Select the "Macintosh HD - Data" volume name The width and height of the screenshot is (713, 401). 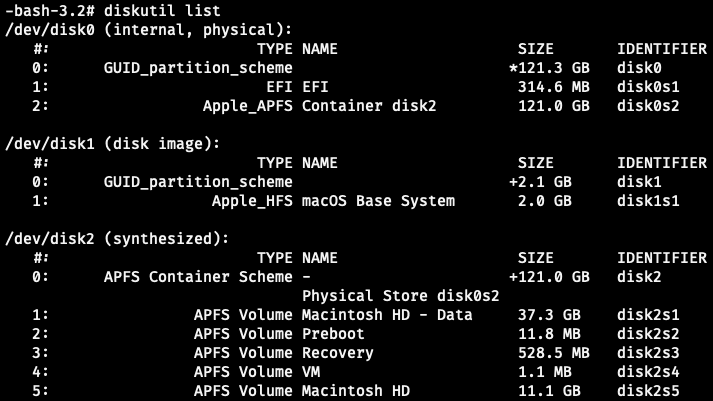[386, 315]
